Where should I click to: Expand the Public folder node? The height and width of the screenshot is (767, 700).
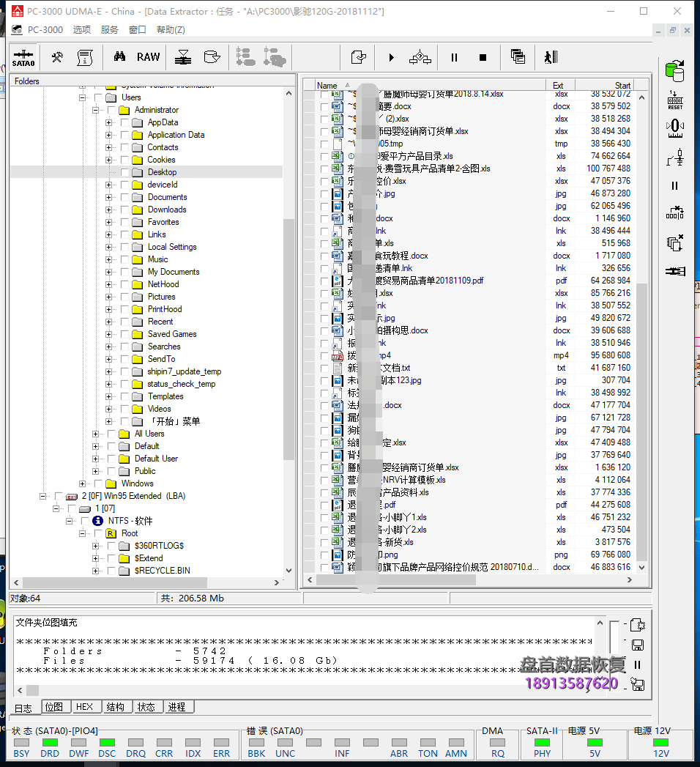click(95, 471)
